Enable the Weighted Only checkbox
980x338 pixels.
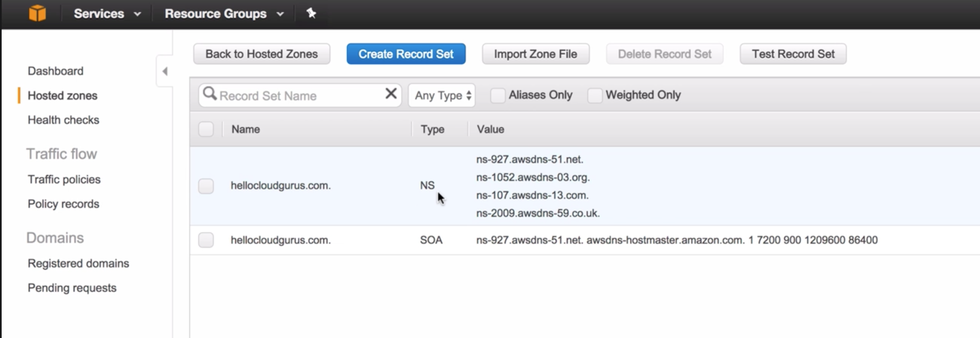pos(595,95)
